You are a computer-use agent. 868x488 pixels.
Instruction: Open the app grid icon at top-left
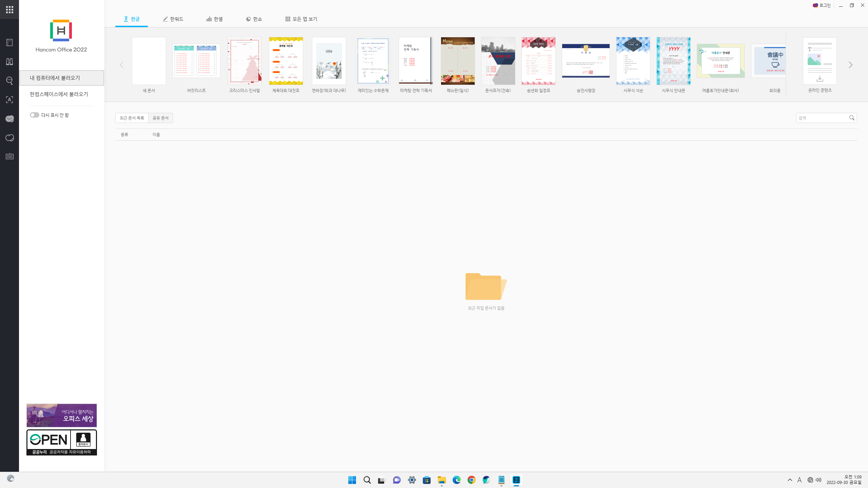(x=9, y=9)
